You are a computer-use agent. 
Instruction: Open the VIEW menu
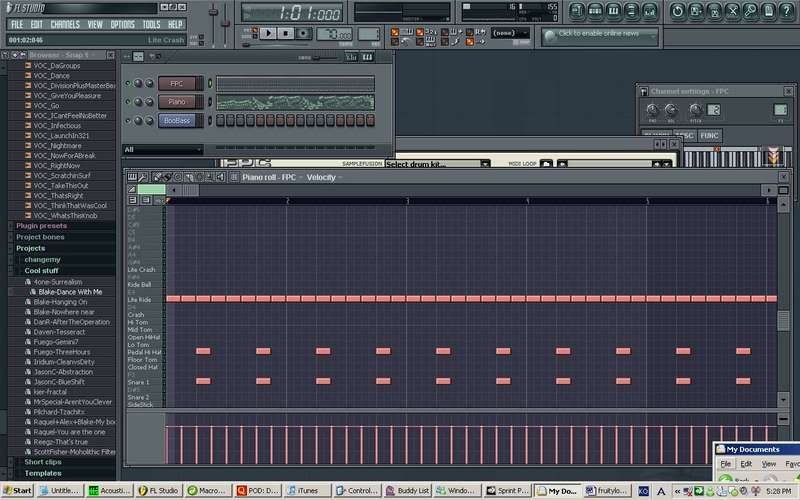95,24
